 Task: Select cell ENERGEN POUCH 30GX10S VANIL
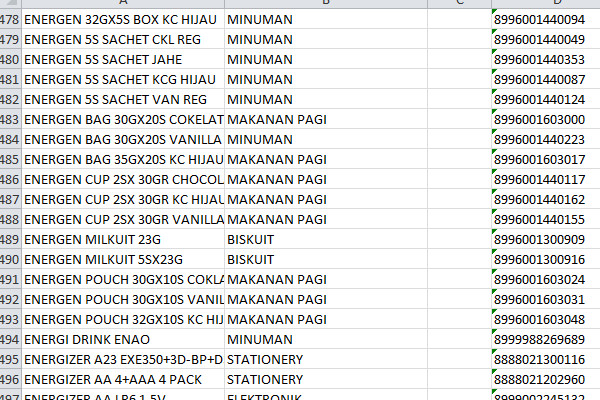click(x=123, y=299)
